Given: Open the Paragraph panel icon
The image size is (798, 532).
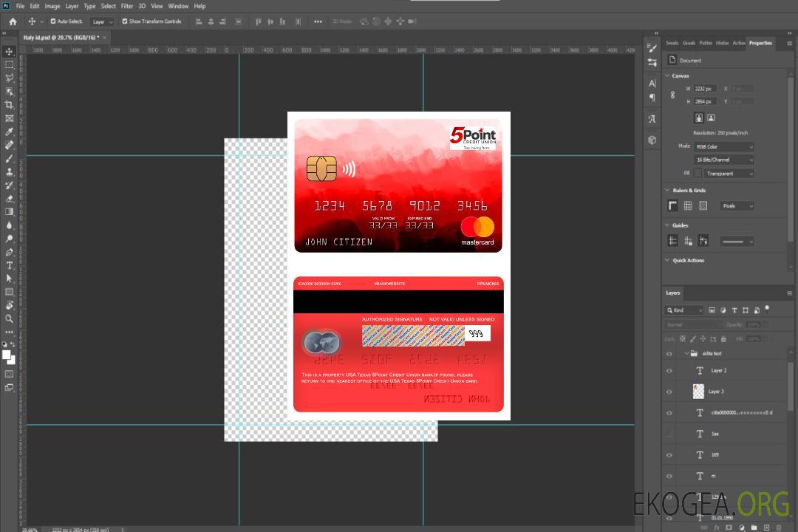Looking at the screenshot, I should tap(652, 98).
